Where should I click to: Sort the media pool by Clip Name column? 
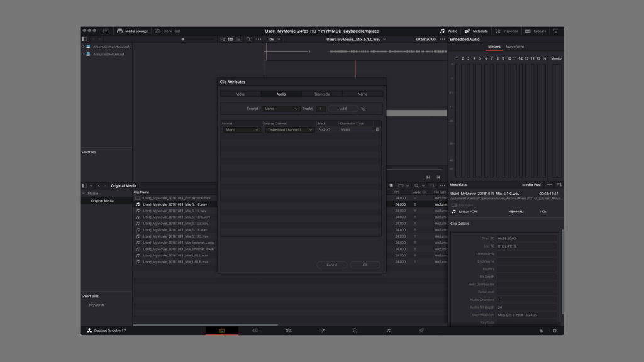point(142,192)
